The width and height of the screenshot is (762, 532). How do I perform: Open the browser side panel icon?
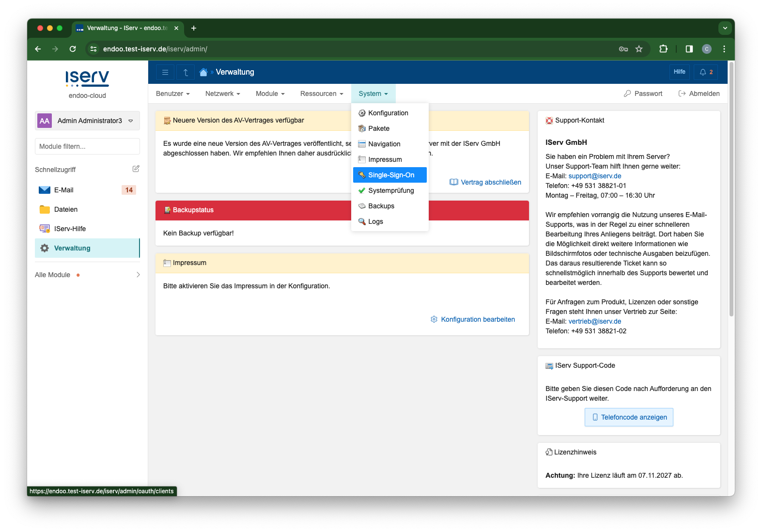(x=689, y=49)
